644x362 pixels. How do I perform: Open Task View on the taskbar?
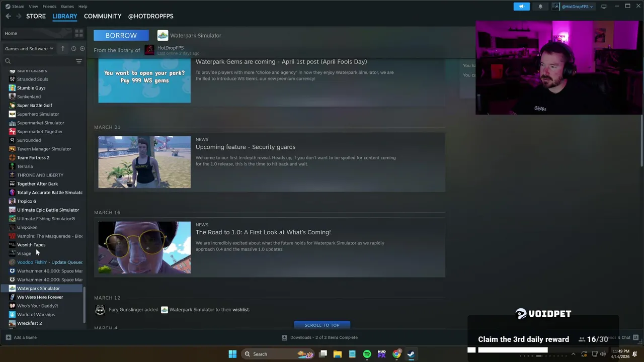coord(323,354)
